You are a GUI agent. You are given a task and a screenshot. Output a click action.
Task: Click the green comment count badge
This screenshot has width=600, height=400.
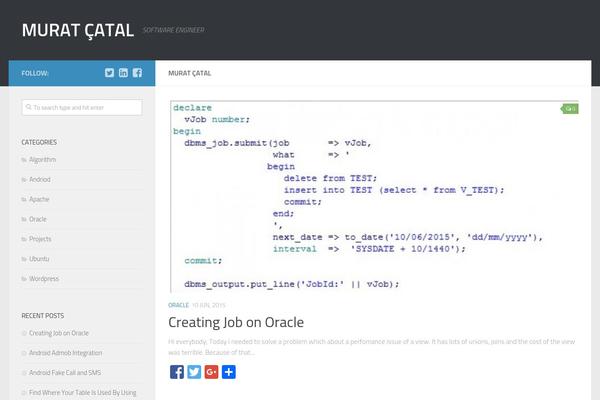pos(570,109)
